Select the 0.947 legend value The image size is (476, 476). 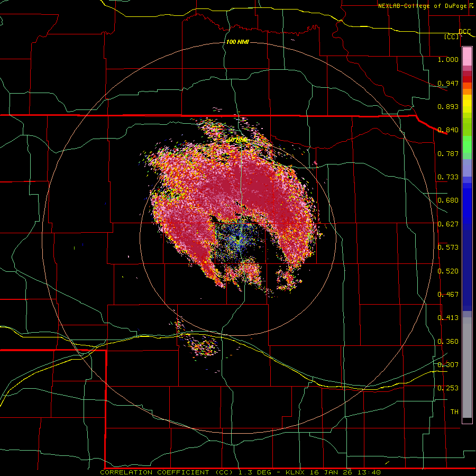click(x=448, y=83)
